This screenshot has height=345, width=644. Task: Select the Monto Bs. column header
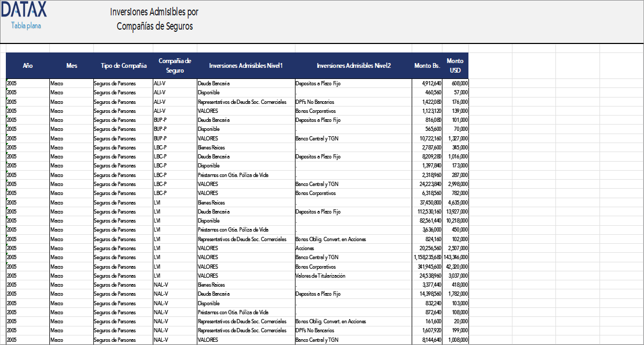tap(428, 66)
